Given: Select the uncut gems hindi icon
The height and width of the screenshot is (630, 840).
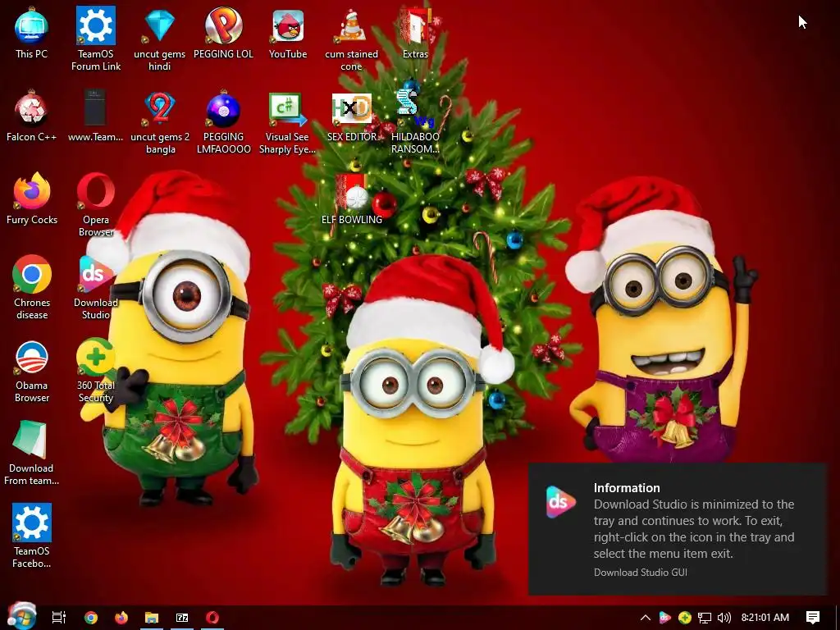Looking at the screenshot, I should tap(160, 39).
